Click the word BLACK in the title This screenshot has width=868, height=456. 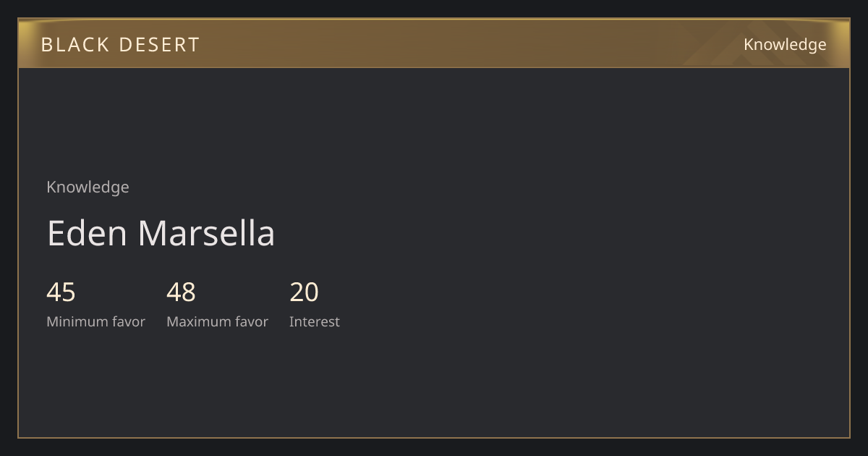67,45
